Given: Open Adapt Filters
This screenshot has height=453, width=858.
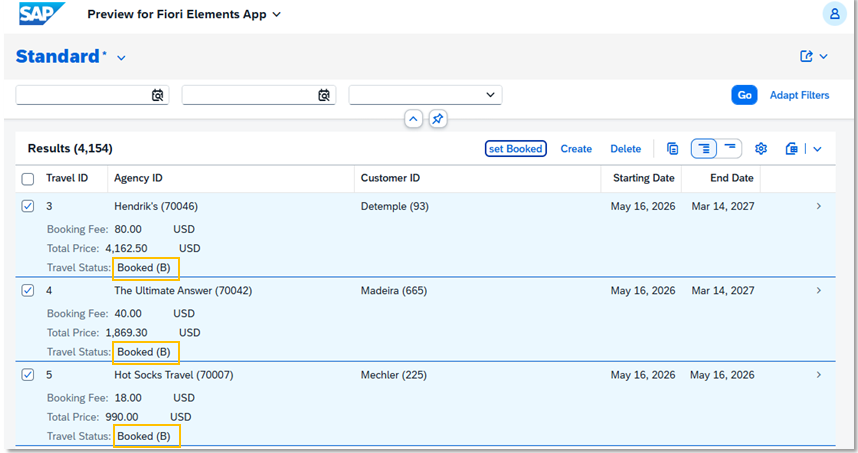Looking at the screenshot, I should point(799,95).
